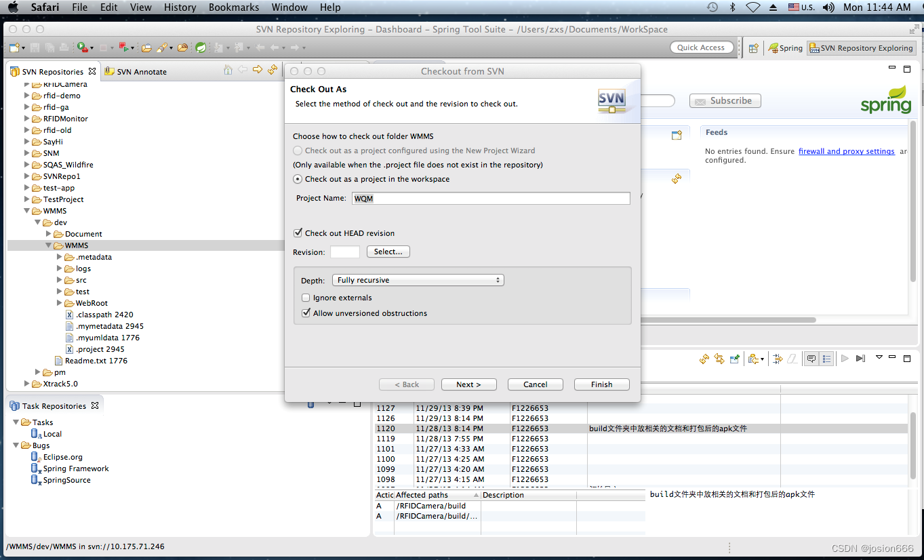Viewport: 924px width, 560px height.
Task: Open history view menu triangle
Action: pos(879,357)
